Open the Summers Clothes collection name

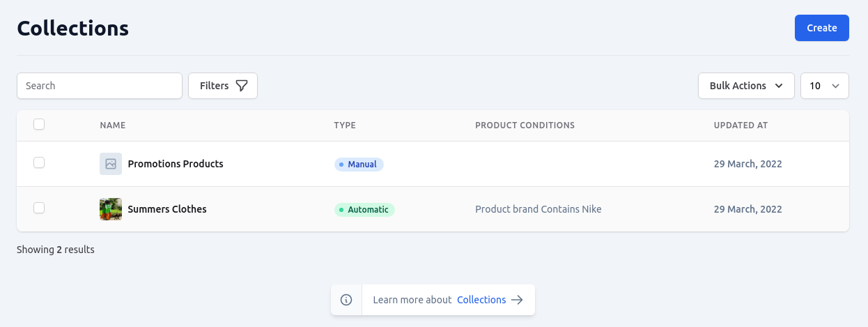point(167,209)
